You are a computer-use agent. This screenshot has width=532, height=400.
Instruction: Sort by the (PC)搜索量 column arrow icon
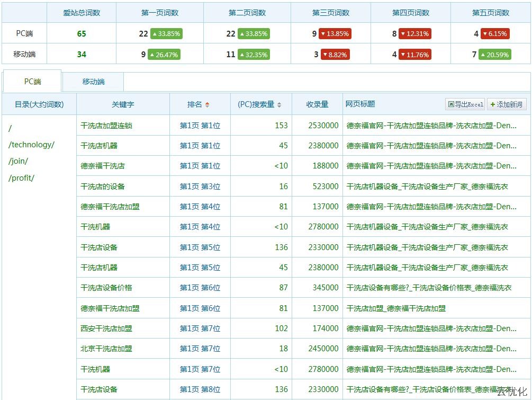[279, 105]
